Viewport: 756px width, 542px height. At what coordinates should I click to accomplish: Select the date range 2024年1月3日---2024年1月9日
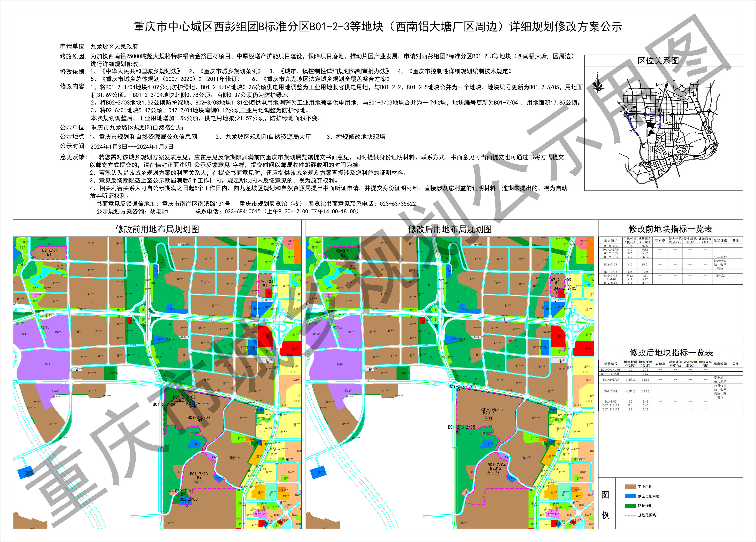pos(132,147)
